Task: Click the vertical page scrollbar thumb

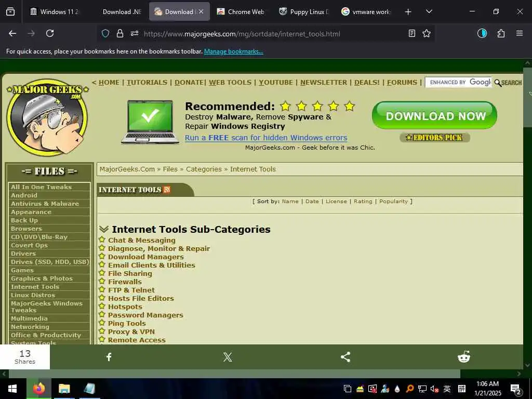Action: [528, 97]
